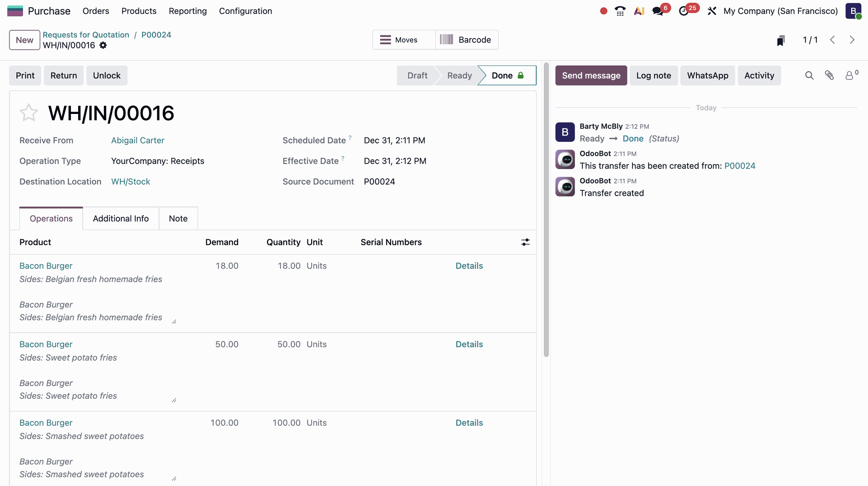868x486 pixels.
Task: Switch to the Additional Info tab
Action: [121, 218]
